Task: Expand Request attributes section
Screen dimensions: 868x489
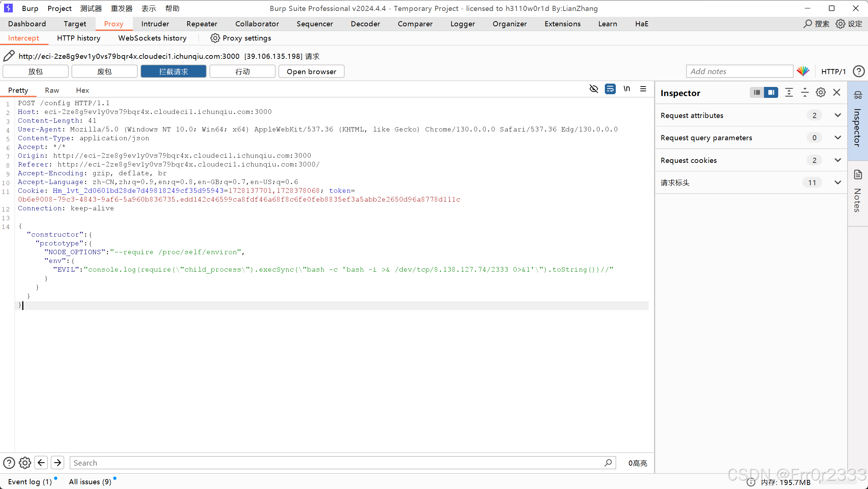Action: click(837, 115)
